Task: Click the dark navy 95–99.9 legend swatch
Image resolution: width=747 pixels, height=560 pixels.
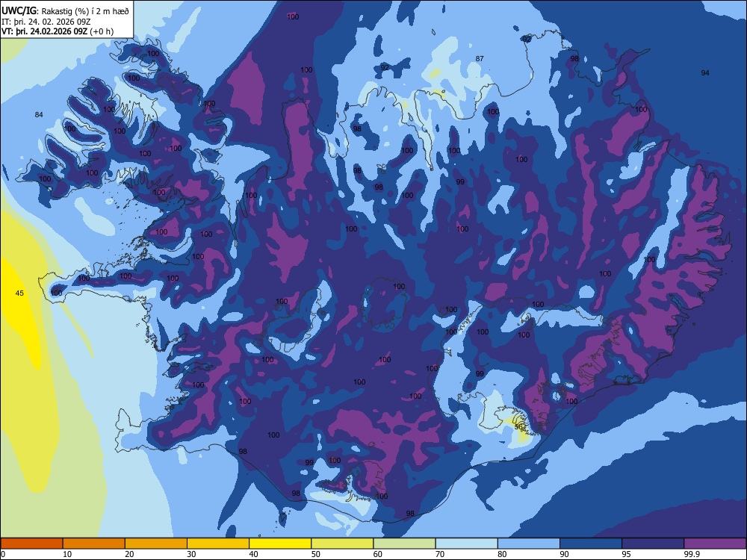Action: pos(653,544)
